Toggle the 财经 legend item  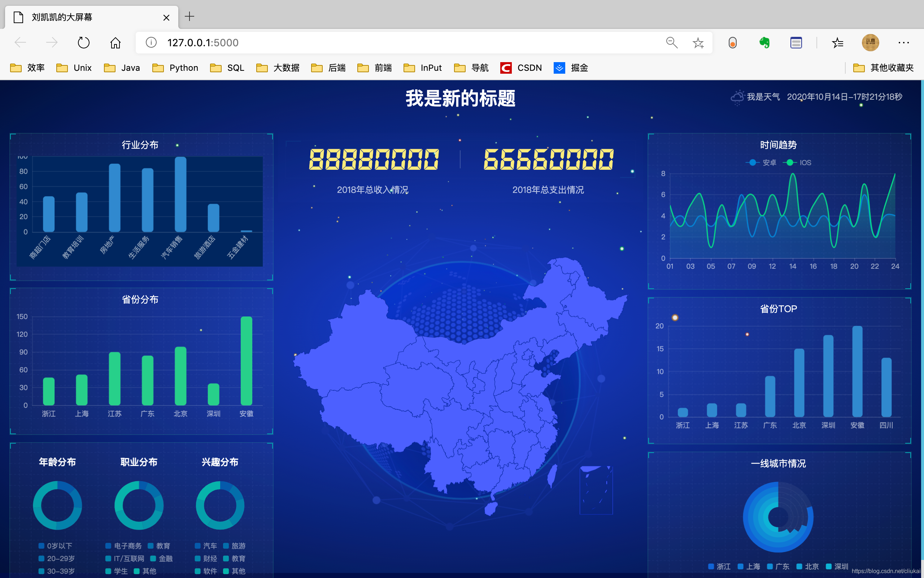(x=206, y=558)
